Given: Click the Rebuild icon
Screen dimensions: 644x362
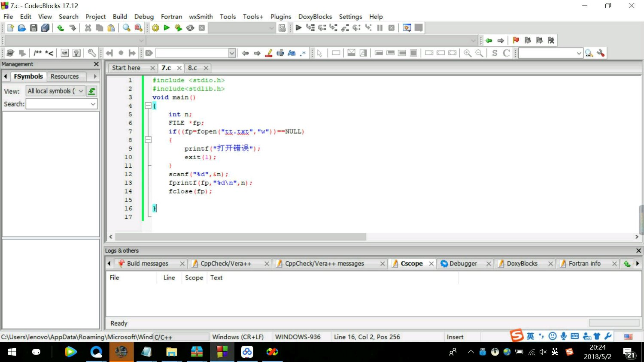Looking at the screenshot, I should pyautogui.click(x=190, y=28).
